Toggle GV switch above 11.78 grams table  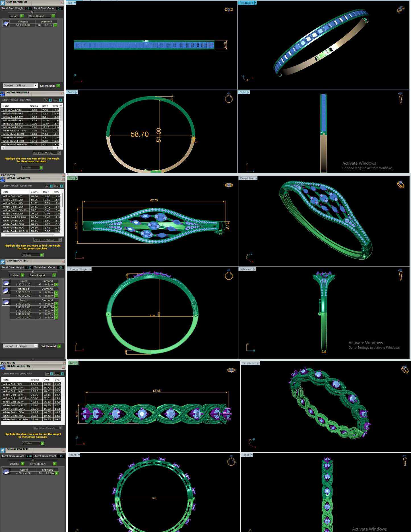48,100
